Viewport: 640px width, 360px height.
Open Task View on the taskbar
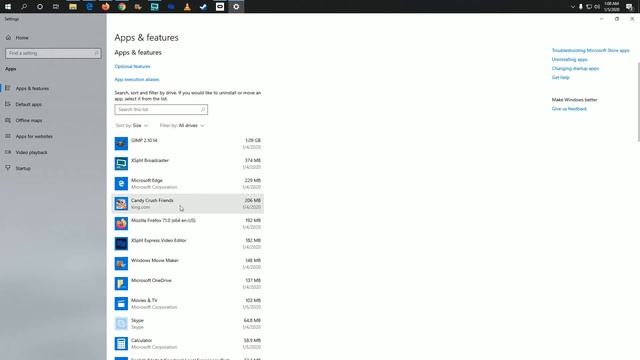pyautogui.click(x=56, y=7)
